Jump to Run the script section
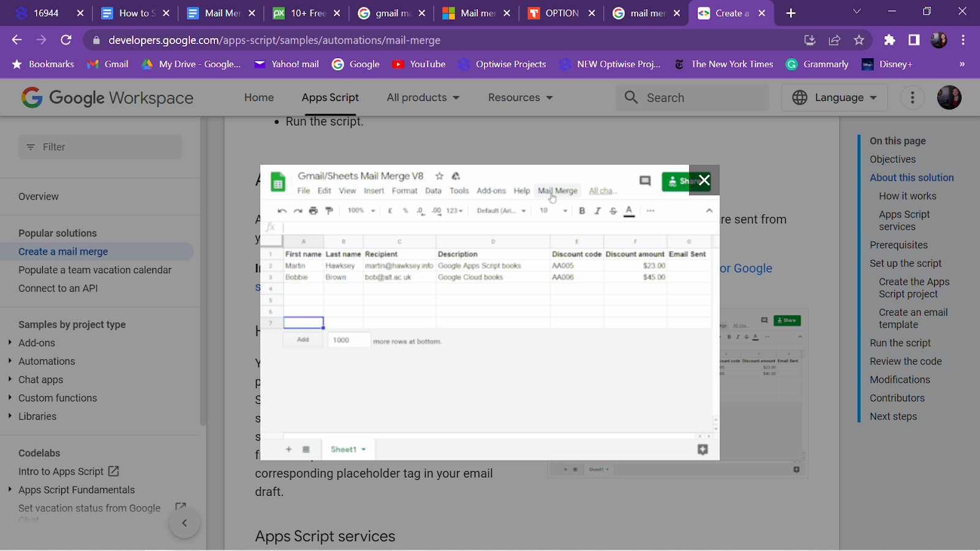 click(x=900, y=343)
